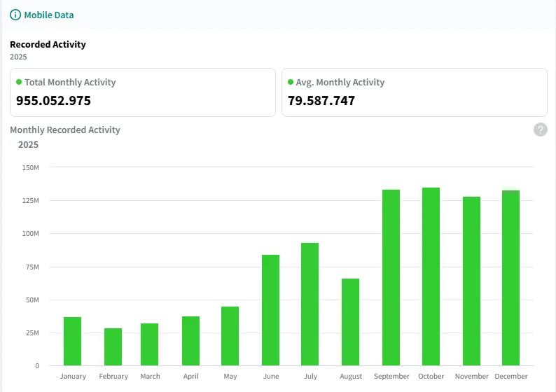Click the Mobile Data header label
This screenshot has height=392, width=556.
(x=48, y=15)
